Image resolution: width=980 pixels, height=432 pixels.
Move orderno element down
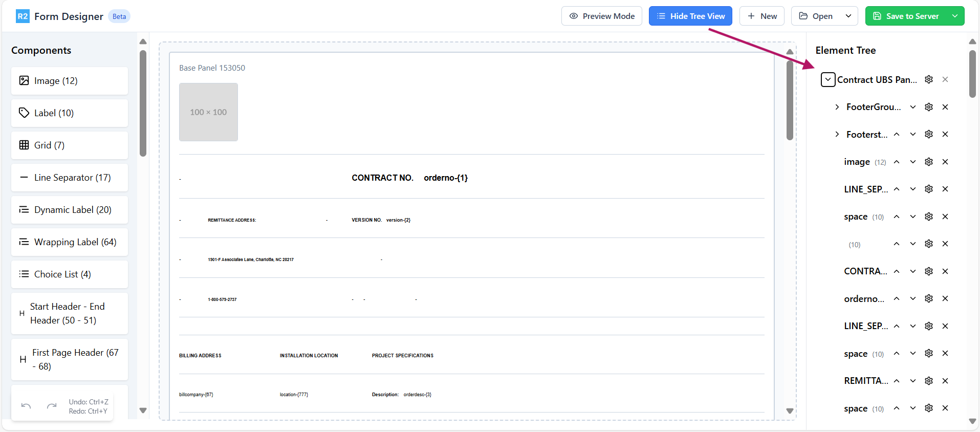[913, 298]
